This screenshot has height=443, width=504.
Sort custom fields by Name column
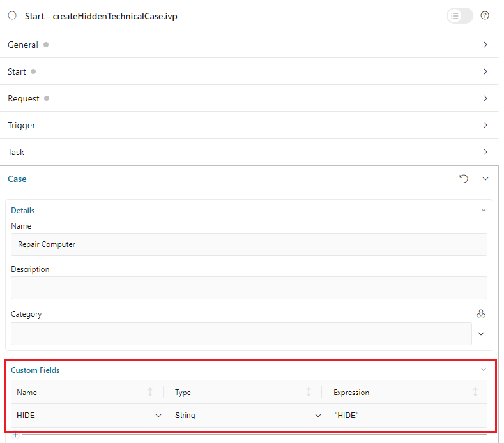pos(150,392)
